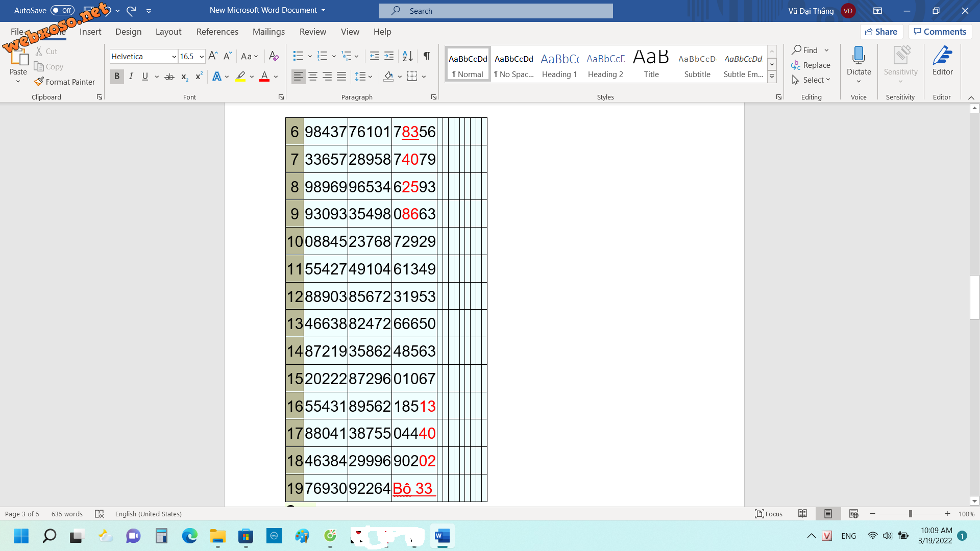Toggle Underline formatting

(x=145, y=77)
